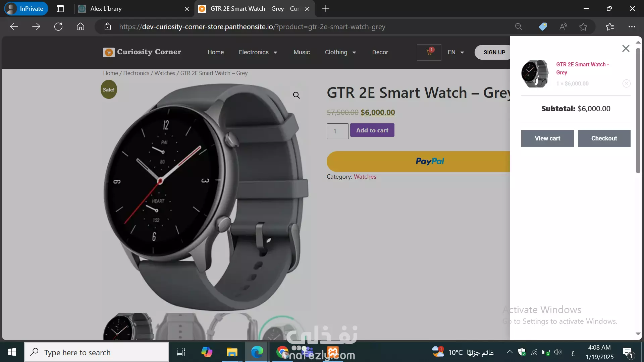Reload the current page
Screen dimensions: 644x362
[58, 26]
